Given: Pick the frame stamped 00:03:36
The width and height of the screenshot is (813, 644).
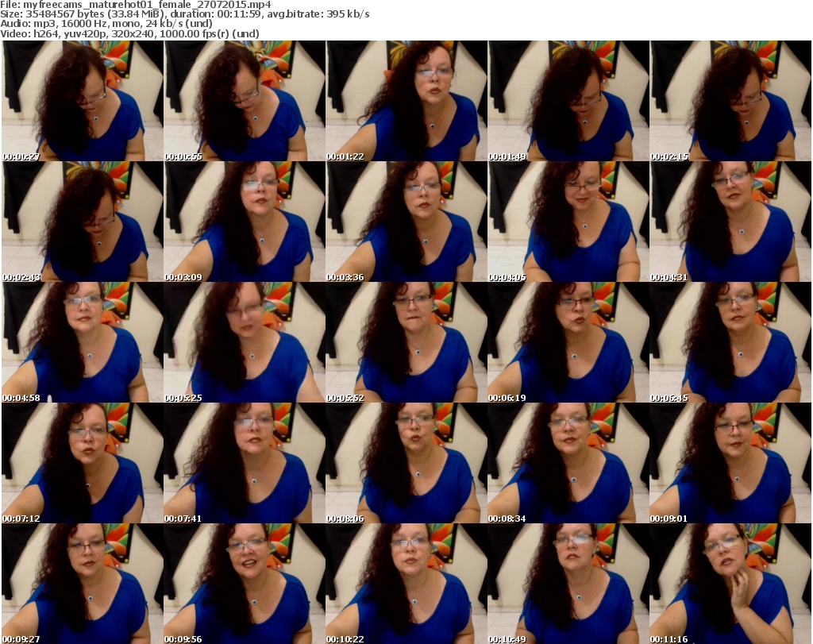Looking at the screenshot, I should pyautogui.click(x=406, y=222).
